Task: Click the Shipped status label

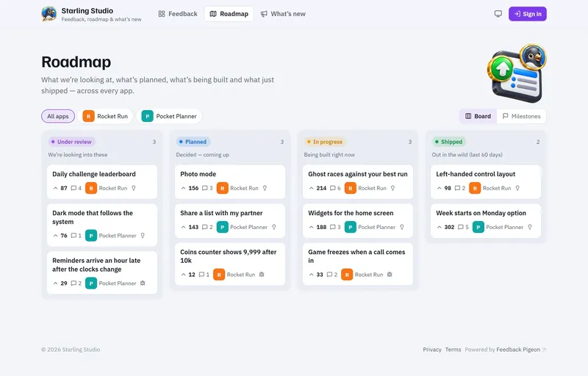Action: coord(449,142)
